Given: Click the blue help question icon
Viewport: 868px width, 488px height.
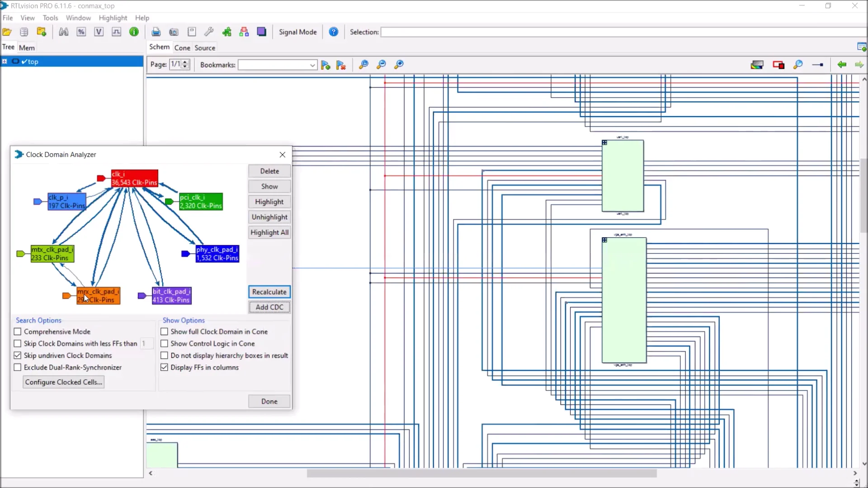Looking at the screenshot, I should [x=333, y=32].
